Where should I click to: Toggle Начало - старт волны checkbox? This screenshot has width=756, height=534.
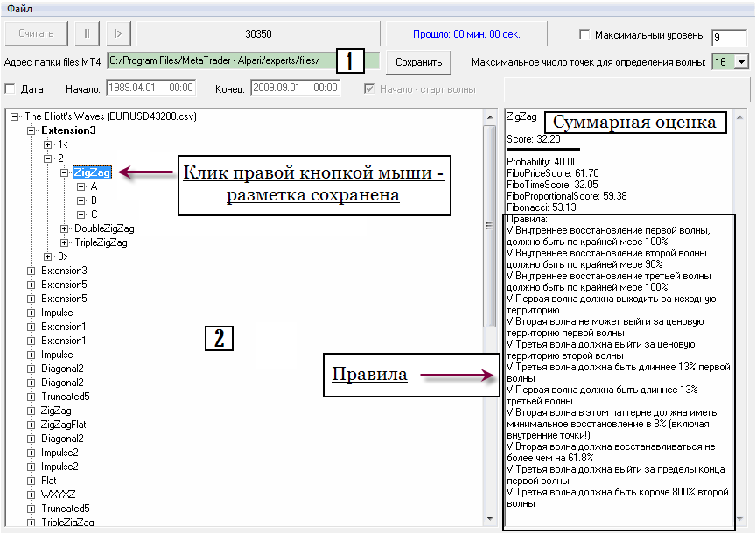point(369,88)
